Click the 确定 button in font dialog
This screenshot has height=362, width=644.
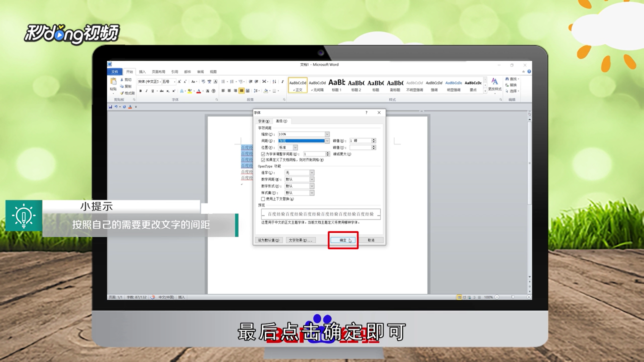click(x=343, y=240)
